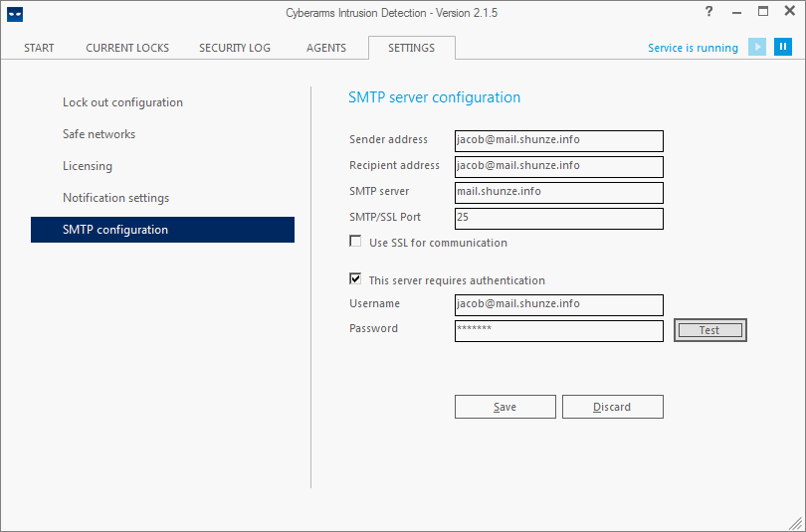Viewport: 806px width, 532px height.
Task: Select Safe networks in sidebar
Action: (x=100, y=134)
